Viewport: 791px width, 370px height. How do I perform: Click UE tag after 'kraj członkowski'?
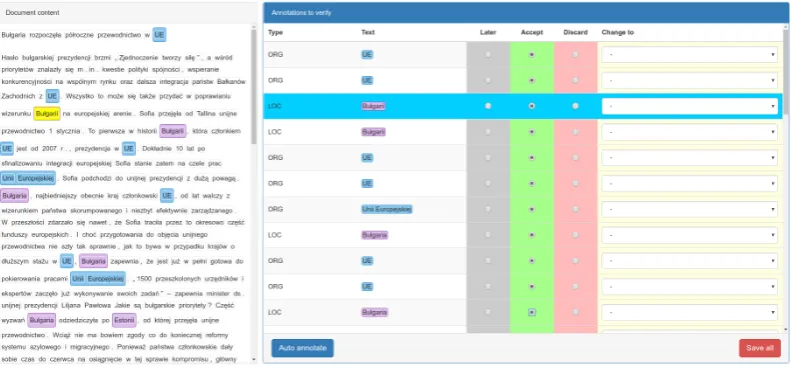(x=167, y=195)
